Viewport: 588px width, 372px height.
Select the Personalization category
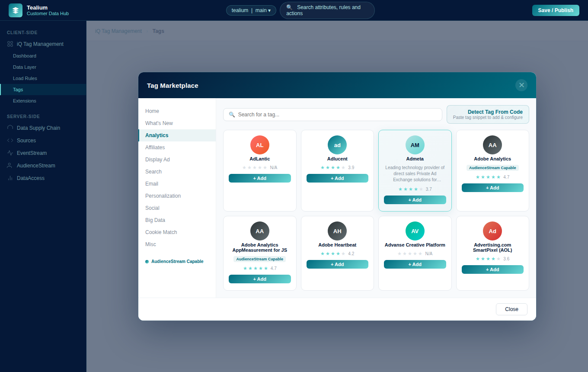pyautogui.click(x=163, y=196)
